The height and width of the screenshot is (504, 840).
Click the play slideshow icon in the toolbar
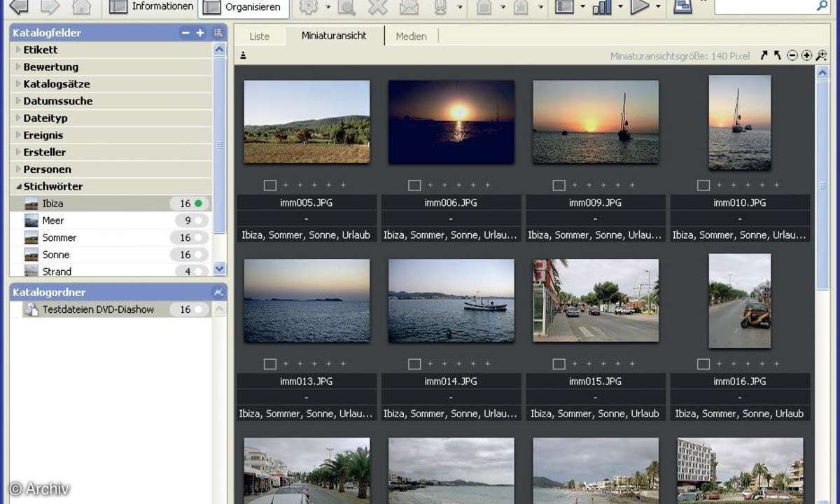pos(640,7)
